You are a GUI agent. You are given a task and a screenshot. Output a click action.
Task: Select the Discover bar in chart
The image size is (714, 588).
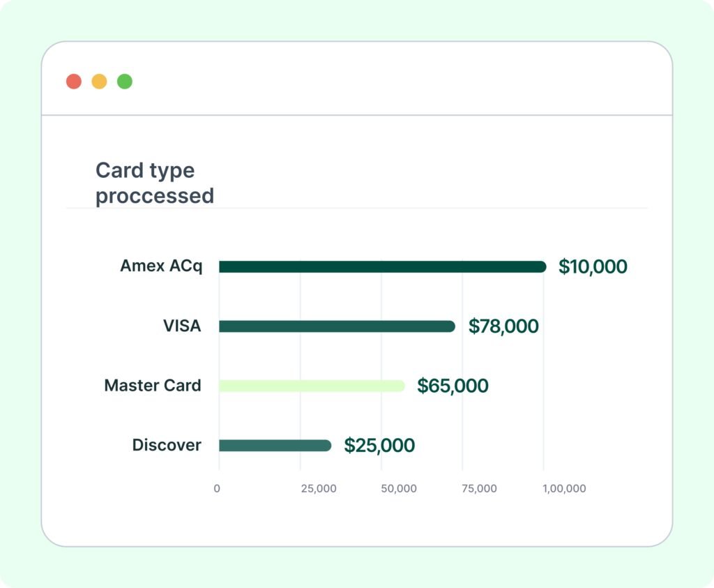point(275,446)
